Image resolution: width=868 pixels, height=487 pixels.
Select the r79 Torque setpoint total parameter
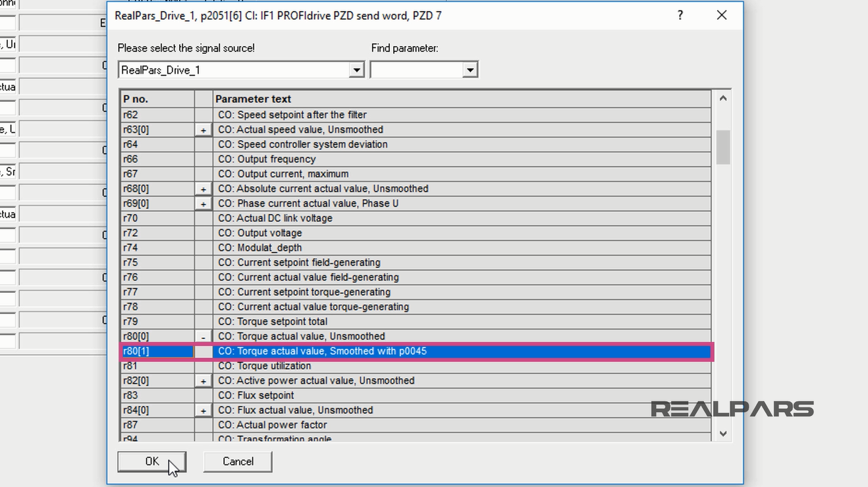pos(329,321)
